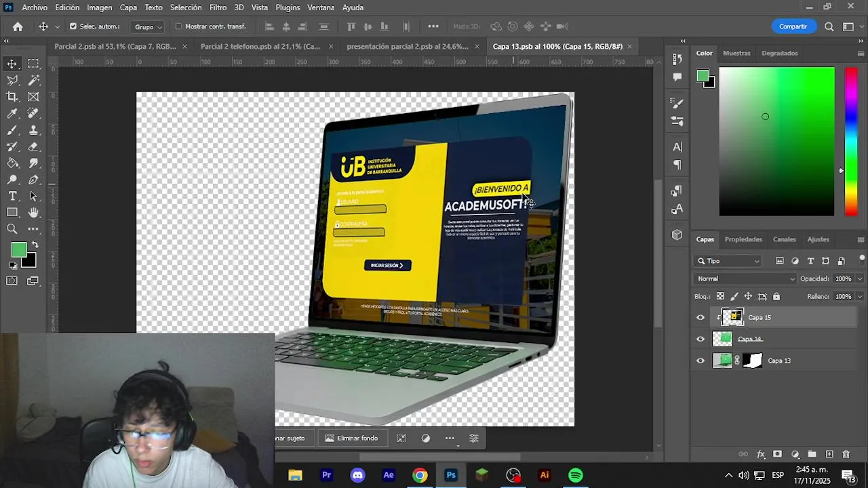This screenshot has width=868, height=488.
Task: Hide the Capa 15 layer
Action: (x=701, y=317)
